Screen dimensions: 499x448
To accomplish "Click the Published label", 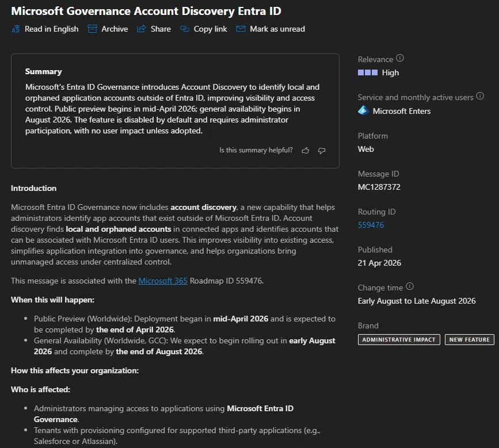I will pos(375,250).
